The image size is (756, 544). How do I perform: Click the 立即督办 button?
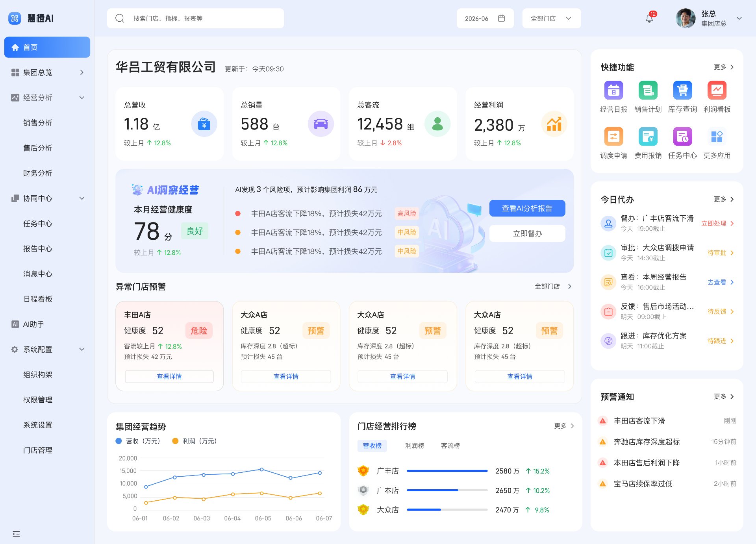point(527,233)
